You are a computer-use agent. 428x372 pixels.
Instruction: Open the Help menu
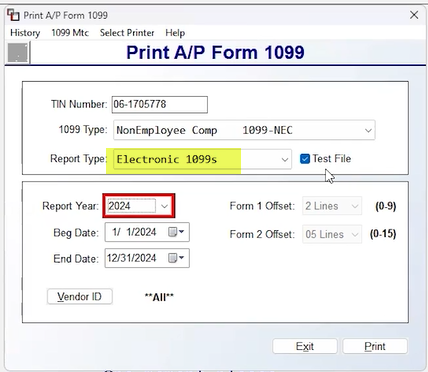(175, 33)
